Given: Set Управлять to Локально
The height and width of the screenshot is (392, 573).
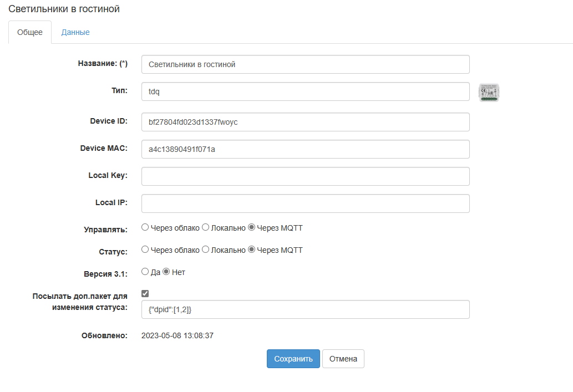Looking at the screenshot, I should point(205,227).
